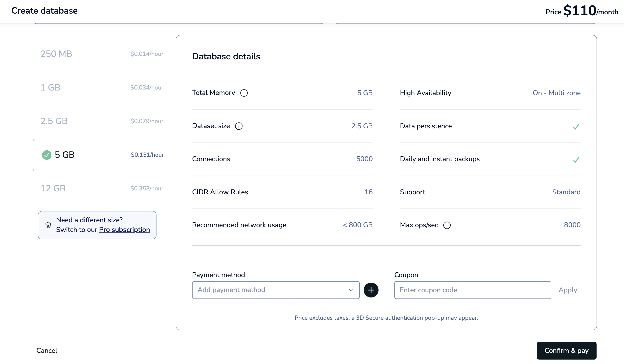Image resolution: width=624 pixels, height=364 pixels.
Task: Open the Add payment method dropdown
Action: (276, 290)
